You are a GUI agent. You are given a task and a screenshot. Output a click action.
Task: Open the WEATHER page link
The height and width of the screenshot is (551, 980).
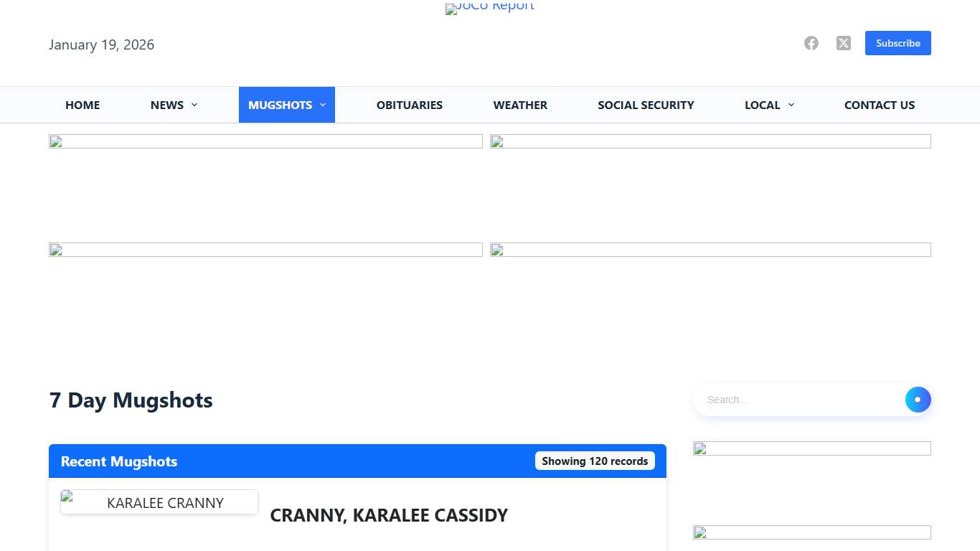tap(520, 105)
